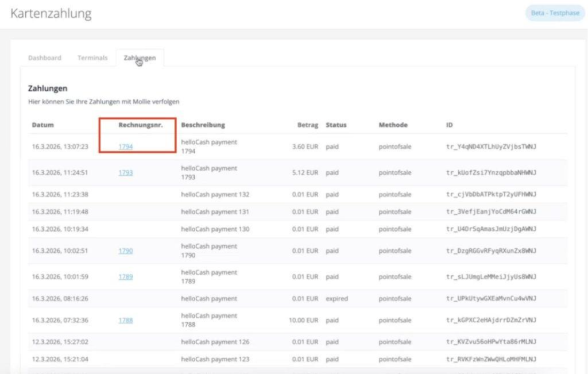This screenshot has width=588, height=374.
Task: Select date 16.3.2026, 11:19:48
Action: pyautogui.click(x=60, y=211)
